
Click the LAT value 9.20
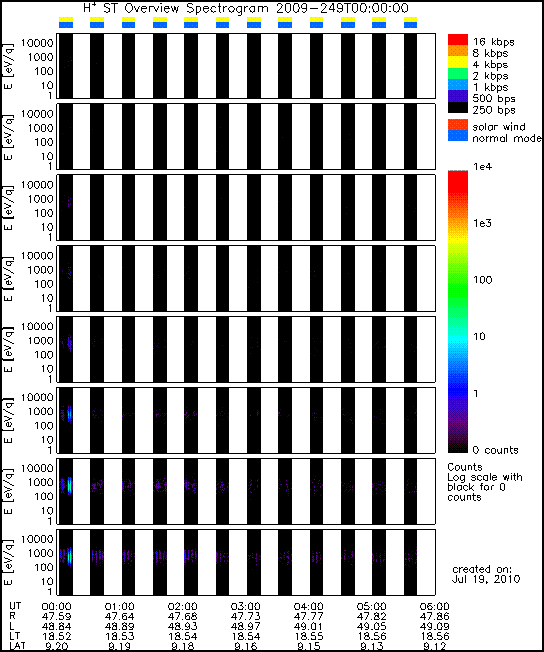pyautogui.click(x=57, y=647)
